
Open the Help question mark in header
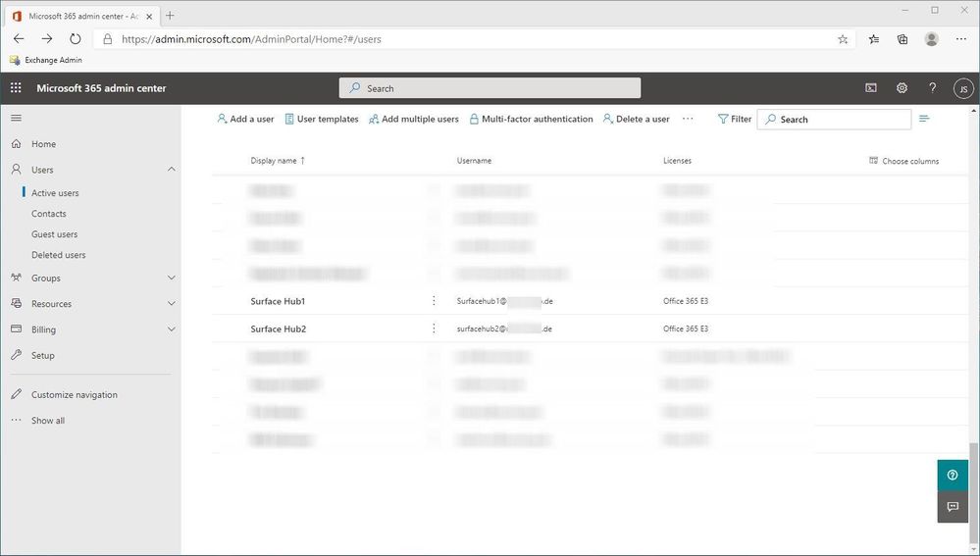point(932,88)
